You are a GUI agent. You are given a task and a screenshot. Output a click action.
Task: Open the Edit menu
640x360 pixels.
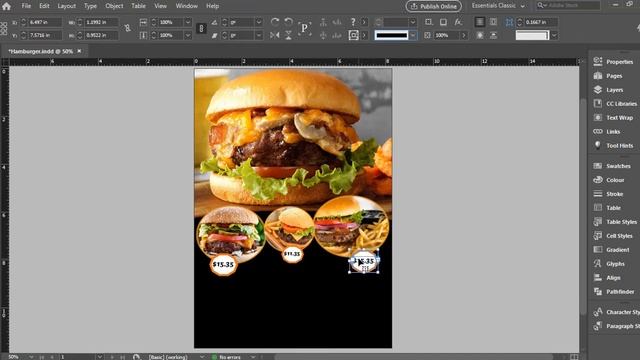pyautogui.click(x=44, y=6)
